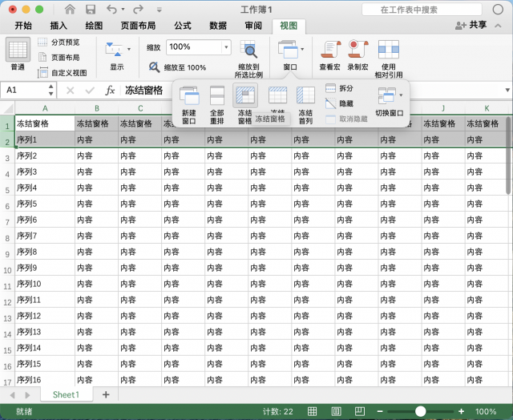Screen dimensions: 513x420
Task: Open the Review (审阅) tab
Action: pyautogui.click(x=253, y=26)
